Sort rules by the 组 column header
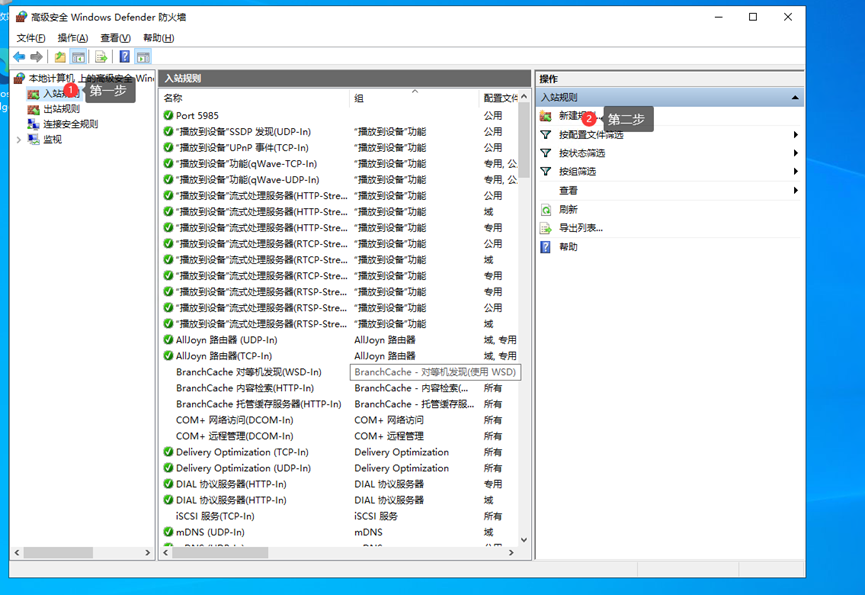Viewport: 865px width, 595px height. tap(414, 98)
